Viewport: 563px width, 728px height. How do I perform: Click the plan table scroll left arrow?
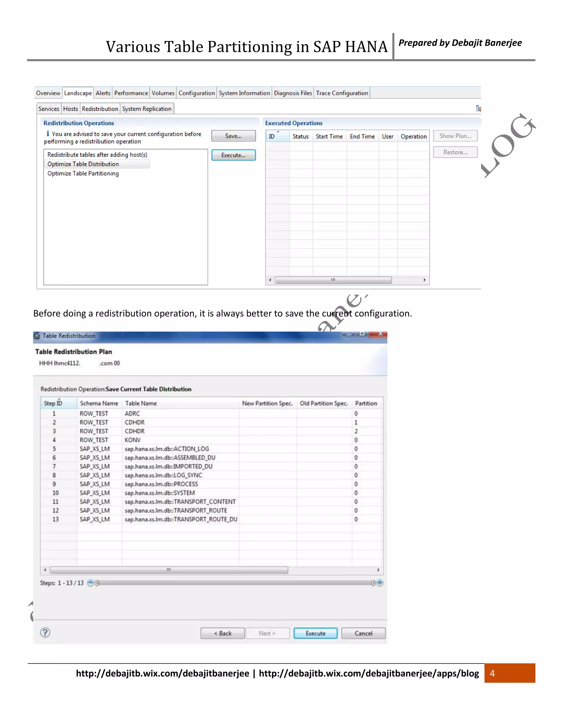[x=45, y=570]
